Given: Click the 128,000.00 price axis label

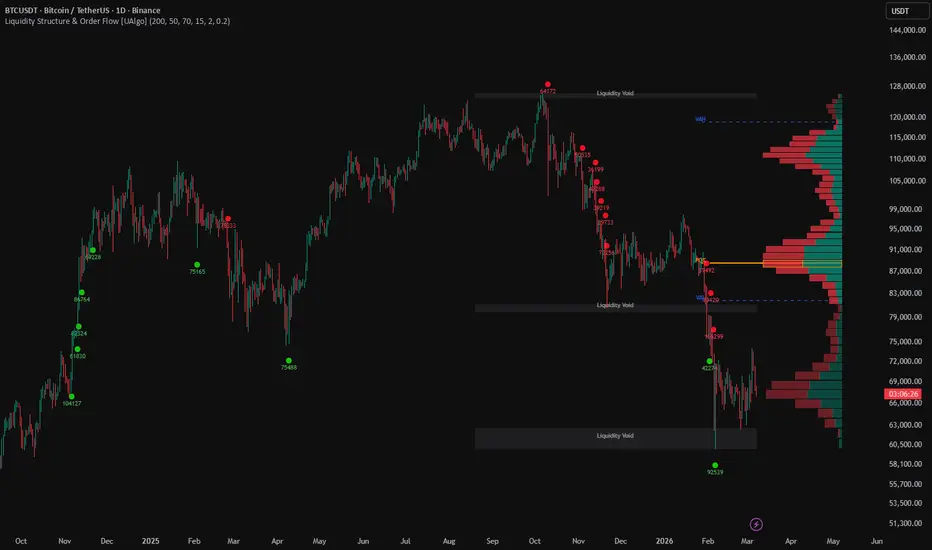Looking at the screenshot, I should (x=907, y=86).
